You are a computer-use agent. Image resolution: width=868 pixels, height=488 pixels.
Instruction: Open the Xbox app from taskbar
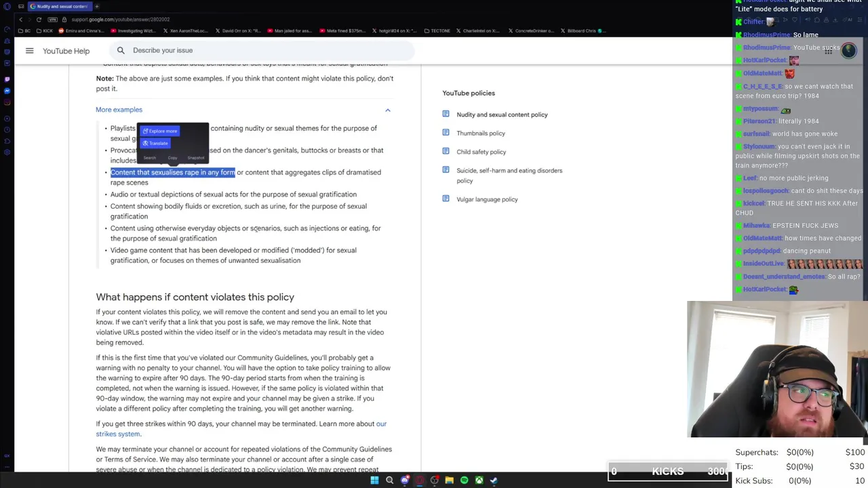[x=479, y=481]
